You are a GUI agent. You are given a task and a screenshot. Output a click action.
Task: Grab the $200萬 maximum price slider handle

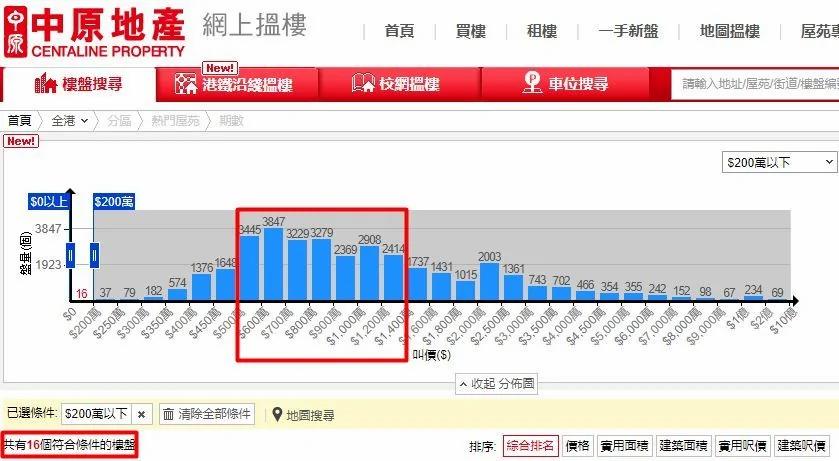pyautogui.click(x=94, y=255)
